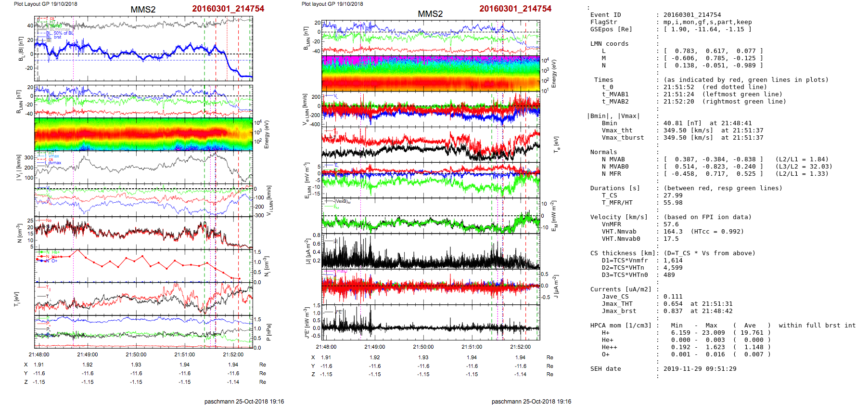This screenshot has height=405, width=868.
Task: Select the 'FlagStr' label
Action: tap(603, 22)
